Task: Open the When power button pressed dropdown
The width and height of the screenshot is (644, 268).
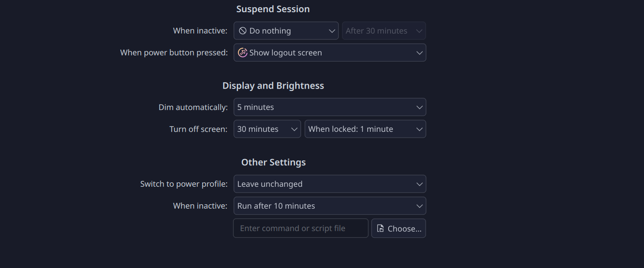Action: pyautogui.click(x=330, y=53)
